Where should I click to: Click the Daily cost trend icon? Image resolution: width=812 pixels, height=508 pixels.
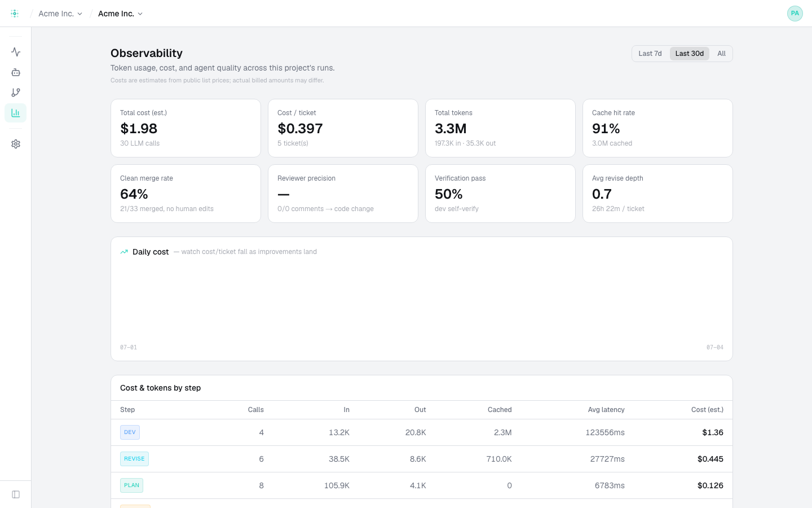pos(124,252)
